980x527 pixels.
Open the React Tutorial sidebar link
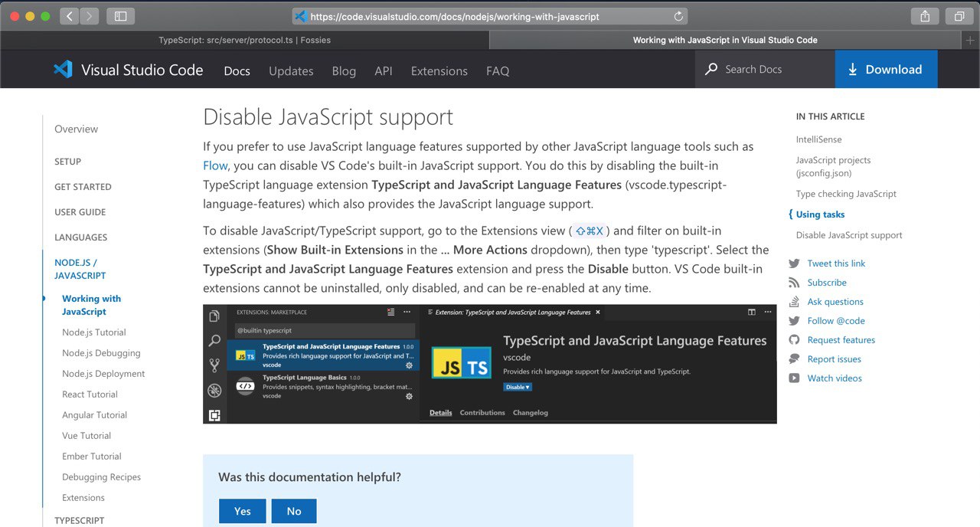[90, 394]
